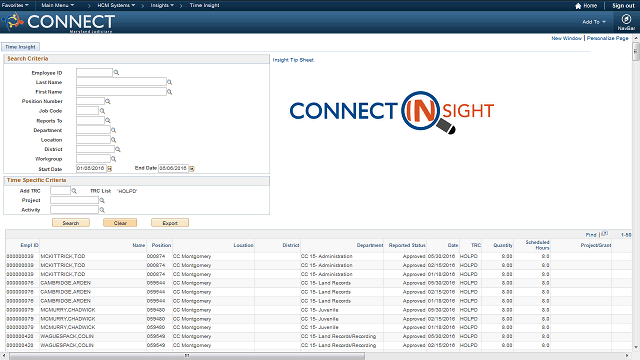Select the Time Insight breadcrumb item

204,5
